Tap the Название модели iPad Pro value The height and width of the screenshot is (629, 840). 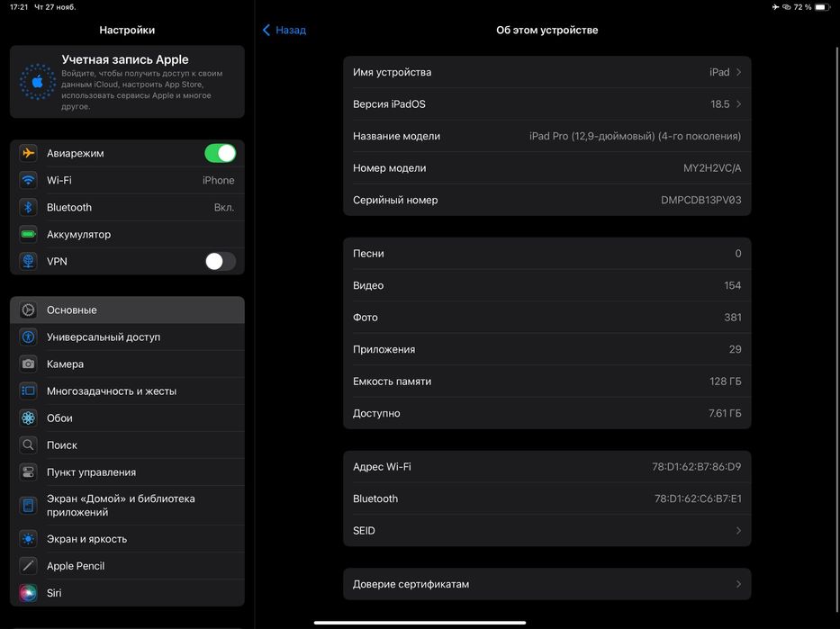[636, 136]
